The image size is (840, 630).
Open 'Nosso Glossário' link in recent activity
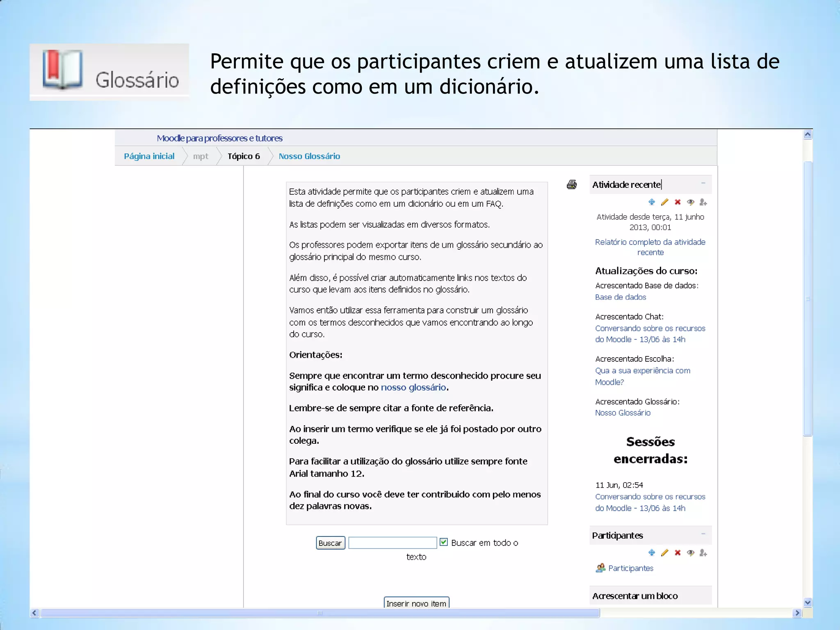[x=623, y=413]
